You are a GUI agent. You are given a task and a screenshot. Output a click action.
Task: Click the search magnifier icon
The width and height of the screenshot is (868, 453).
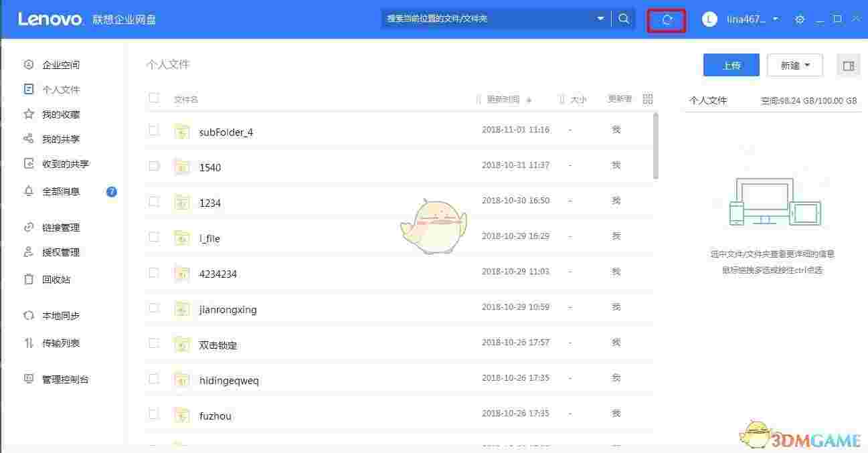[x=623, y=19]
